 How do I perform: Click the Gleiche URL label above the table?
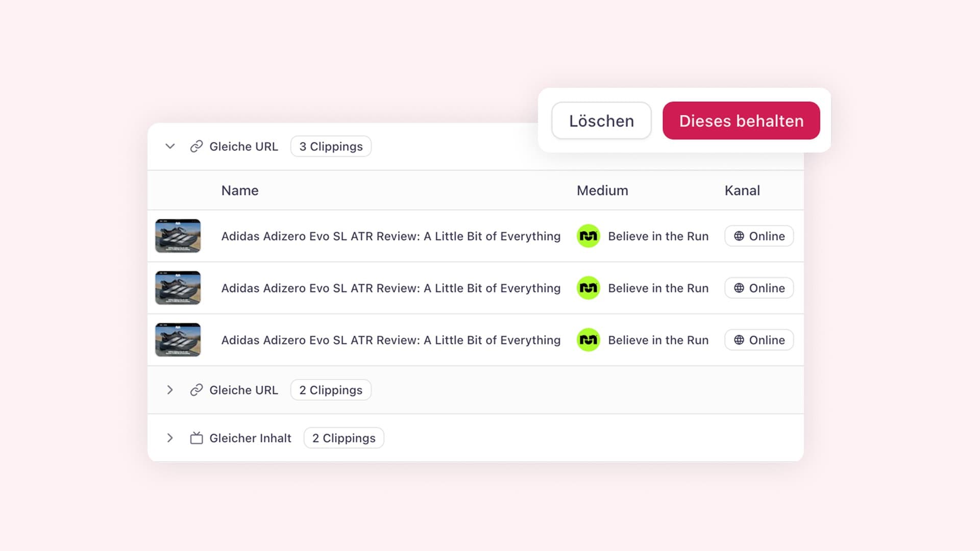243,146
